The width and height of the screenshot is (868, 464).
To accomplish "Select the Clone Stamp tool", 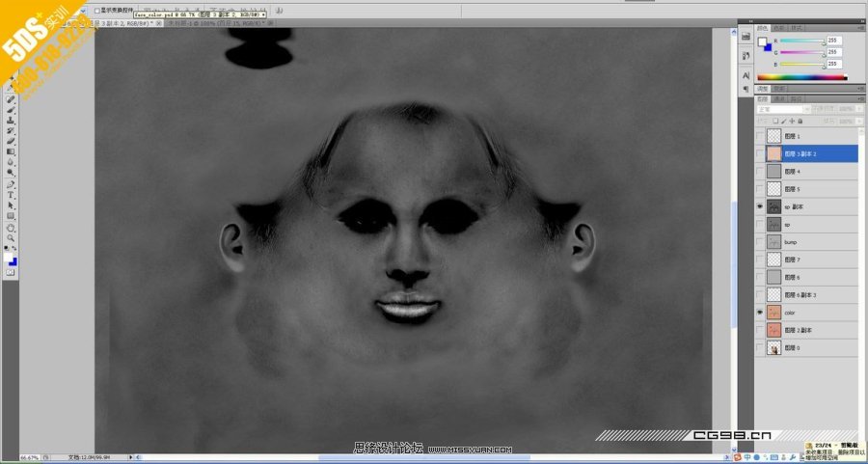I will [11, 121].
